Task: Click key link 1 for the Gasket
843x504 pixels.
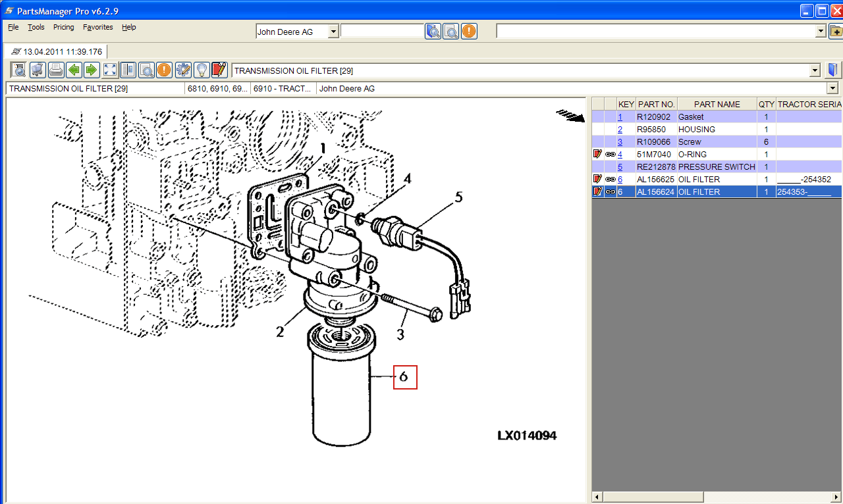Action: pos(620,116)
